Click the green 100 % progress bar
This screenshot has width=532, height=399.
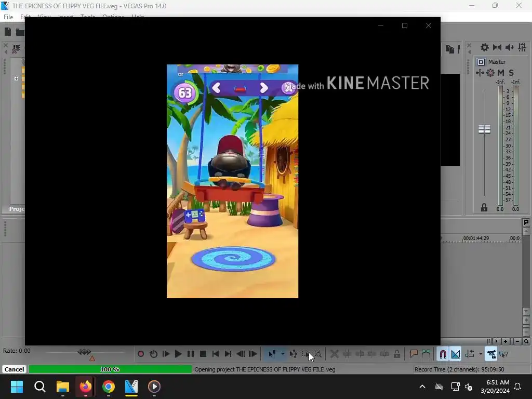click(x=110, y=369)
